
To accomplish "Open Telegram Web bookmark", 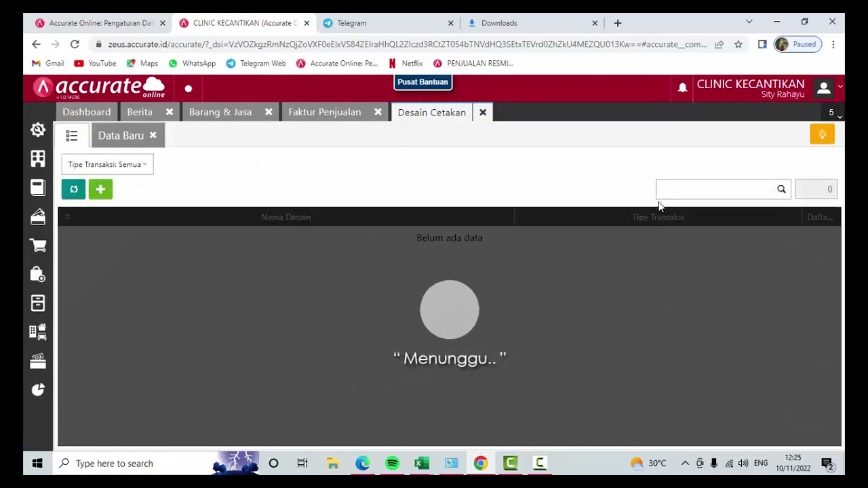I will pos(256,63).
